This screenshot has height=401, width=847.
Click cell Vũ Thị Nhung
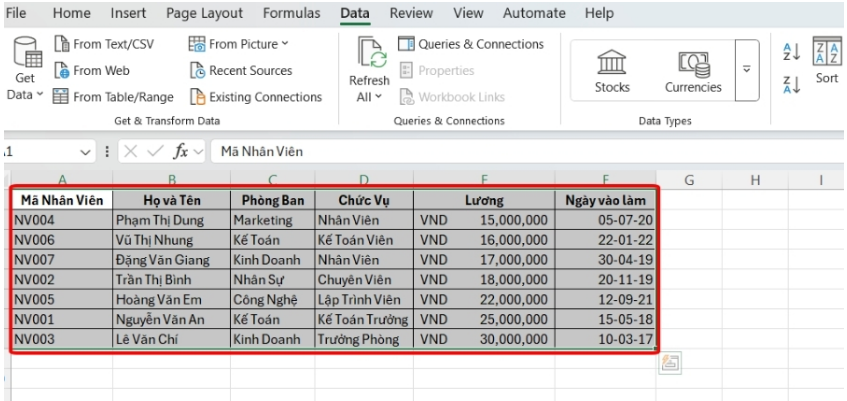[172, 240]
